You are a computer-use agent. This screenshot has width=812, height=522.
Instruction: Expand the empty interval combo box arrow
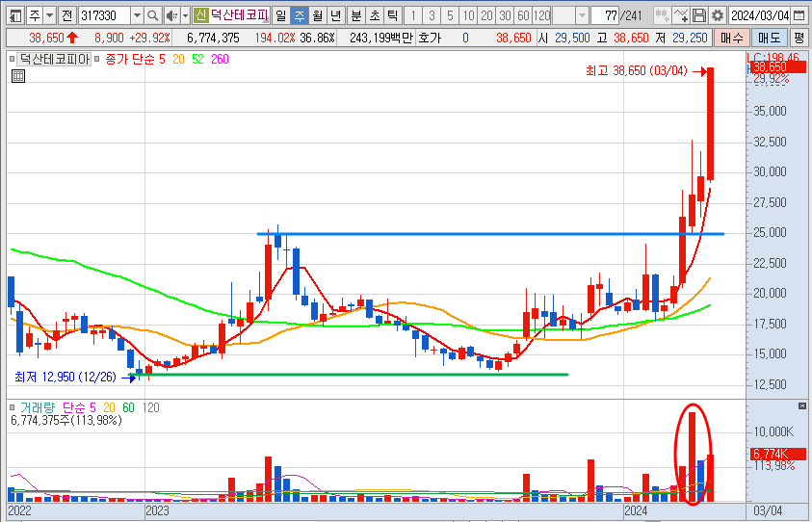[582, 16]
